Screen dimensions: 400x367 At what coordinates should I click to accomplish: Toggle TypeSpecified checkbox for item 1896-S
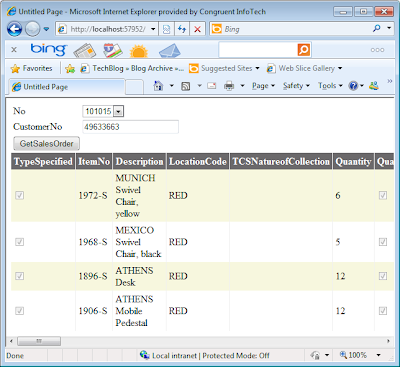tap(20, 276)
